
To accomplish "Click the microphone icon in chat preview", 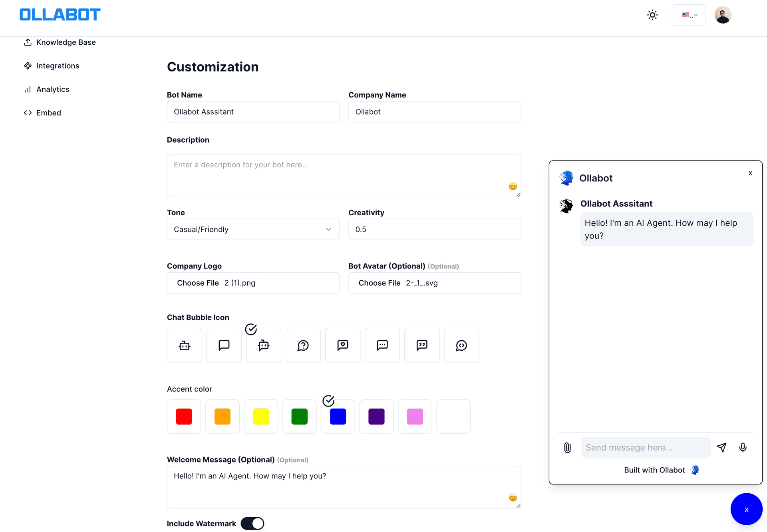I will tap(743, 447).
